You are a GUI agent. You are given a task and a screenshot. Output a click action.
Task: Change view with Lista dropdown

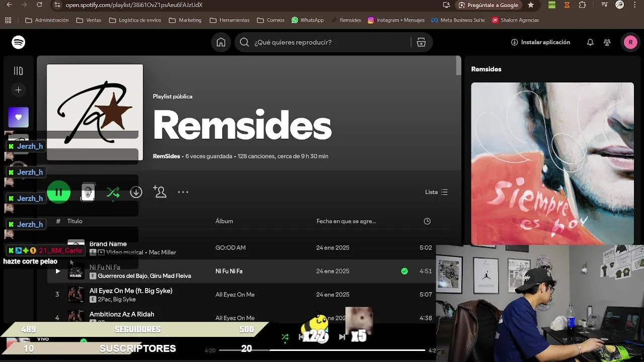point(436,192)
